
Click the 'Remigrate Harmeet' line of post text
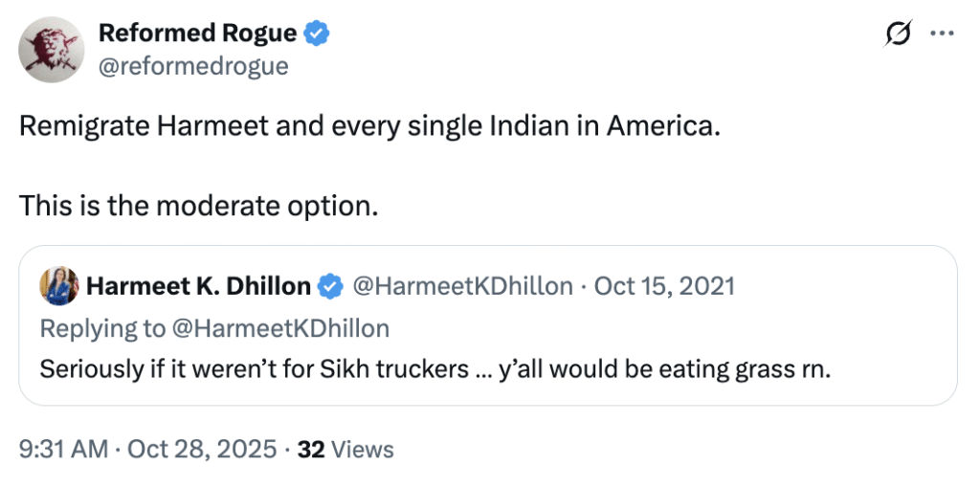click(368, 127)
